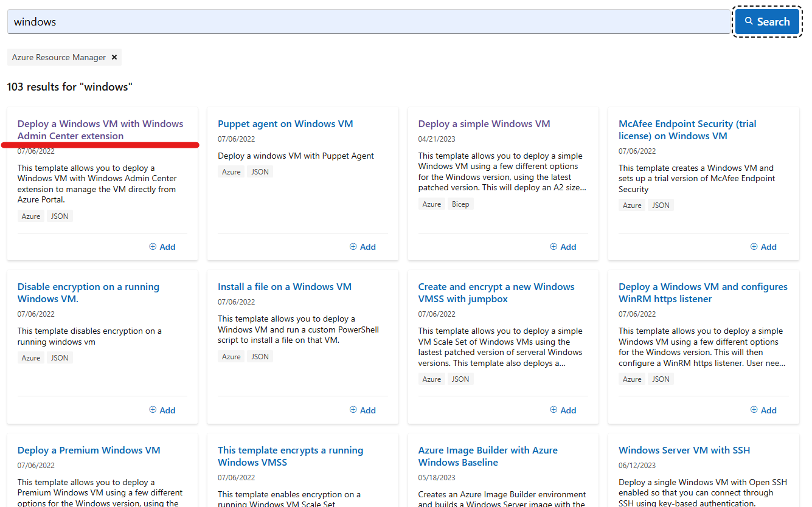Open "Azure Image Builder with Azure Windows Baseline"
812x507 pixels.
point(488,456)
